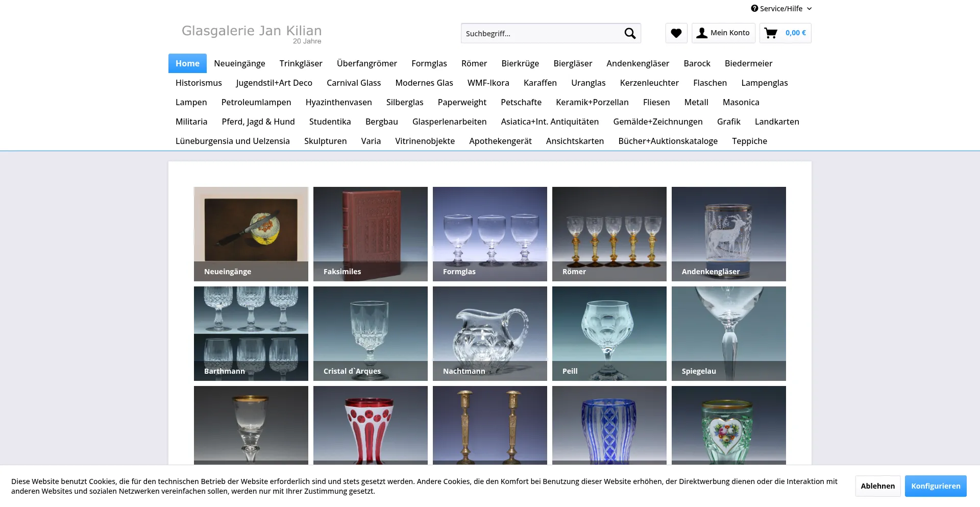Screen dimensions: 980x507
Task: Go to Überfangrömer category
Action: [x=366, y=63]
